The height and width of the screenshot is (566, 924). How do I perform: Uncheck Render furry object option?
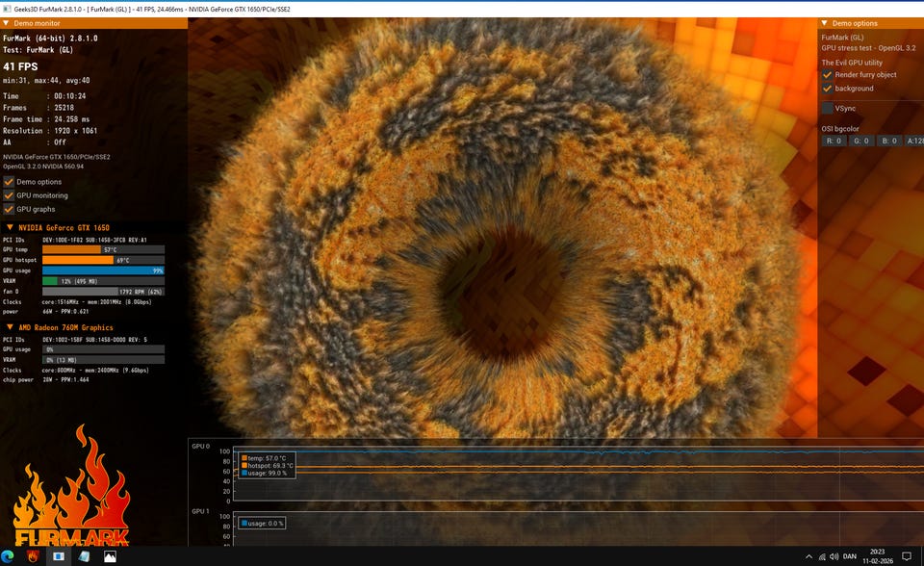(x=827, y=75)
